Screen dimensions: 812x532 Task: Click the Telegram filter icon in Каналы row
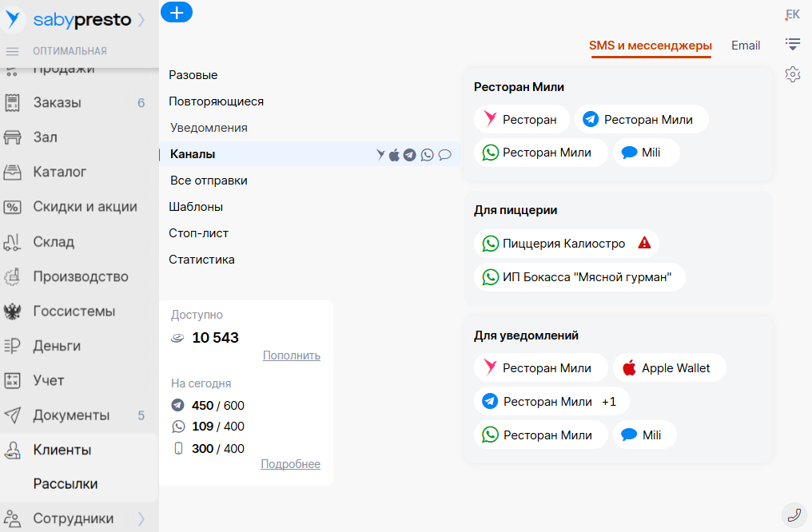(410, 155)
